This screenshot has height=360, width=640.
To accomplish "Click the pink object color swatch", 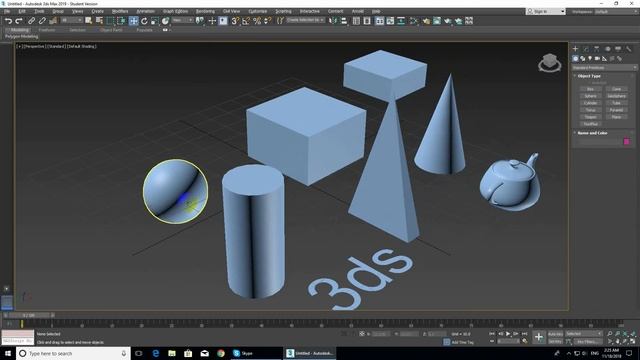I will pos(627,142).
